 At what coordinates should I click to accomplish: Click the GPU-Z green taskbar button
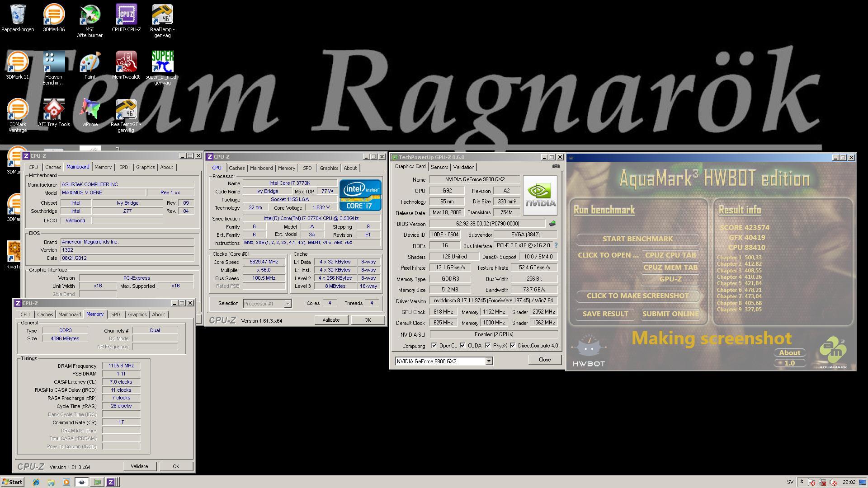pyautogui.click(x=97, y=482)
